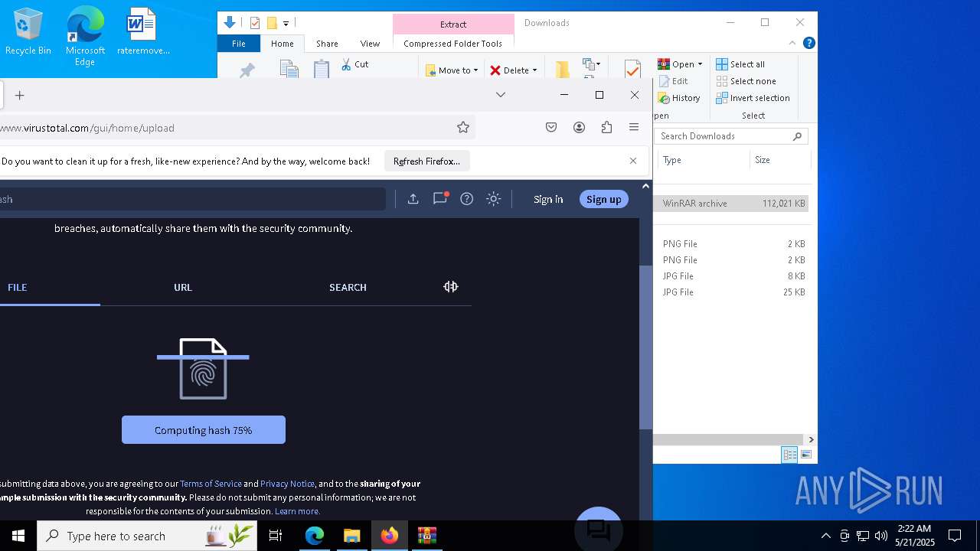
Task: Open the Pocket save icon in Firefox
Action: pyautogui.click(x=551, y=128)
